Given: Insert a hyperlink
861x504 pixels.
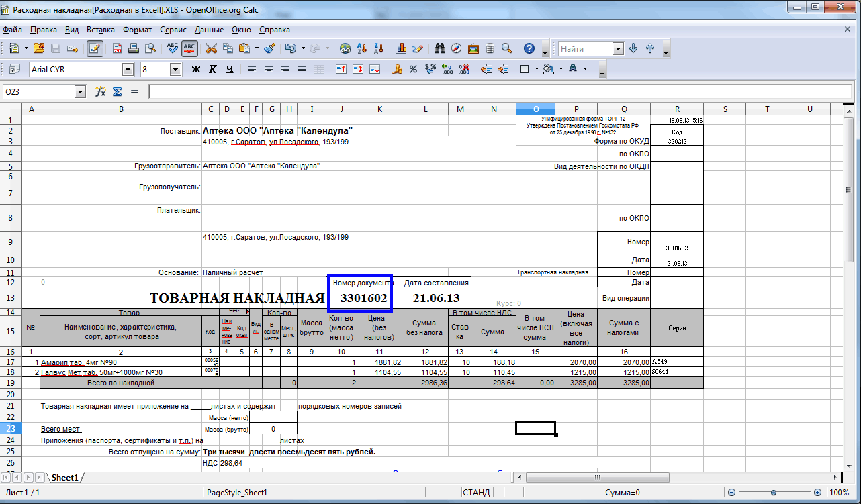Looking at the screenshot, I should point(345,48).
